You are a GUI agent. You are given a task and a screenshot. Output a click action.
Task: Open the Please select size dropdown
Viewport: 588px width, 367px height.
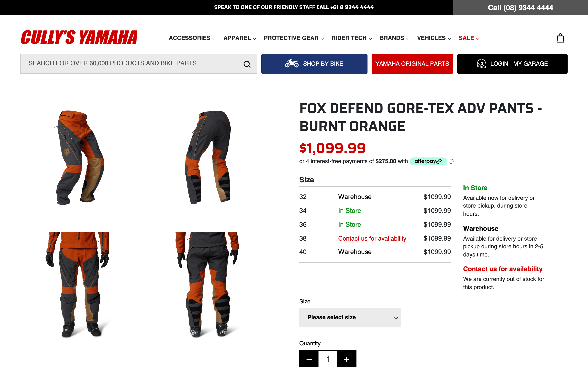tap(350, 317)
